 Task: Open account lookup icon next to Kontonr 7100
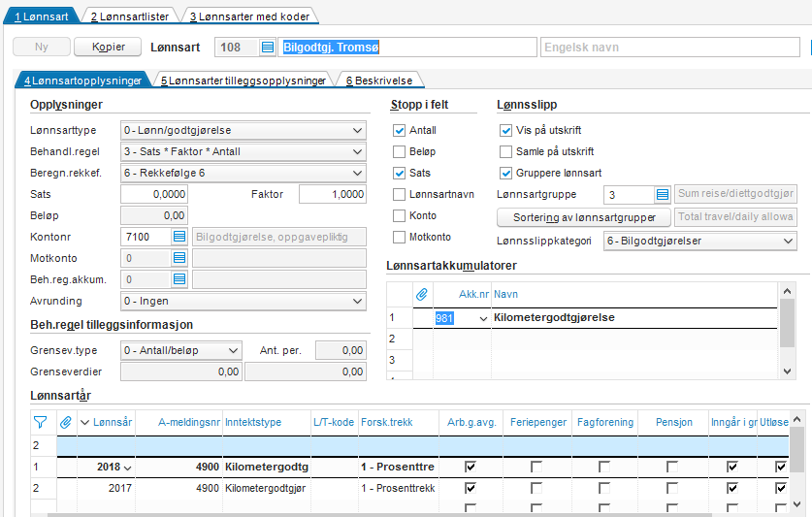(179, 236)
